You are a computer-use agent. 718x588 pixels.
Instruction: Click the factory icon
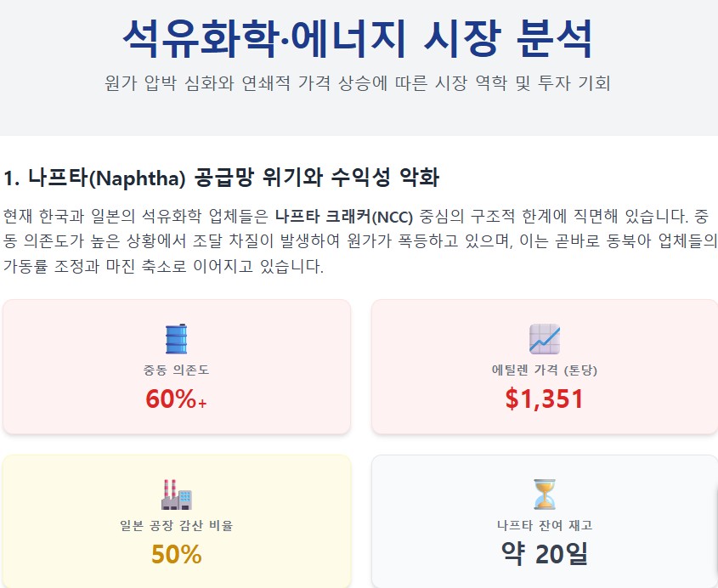click(176, 494)
